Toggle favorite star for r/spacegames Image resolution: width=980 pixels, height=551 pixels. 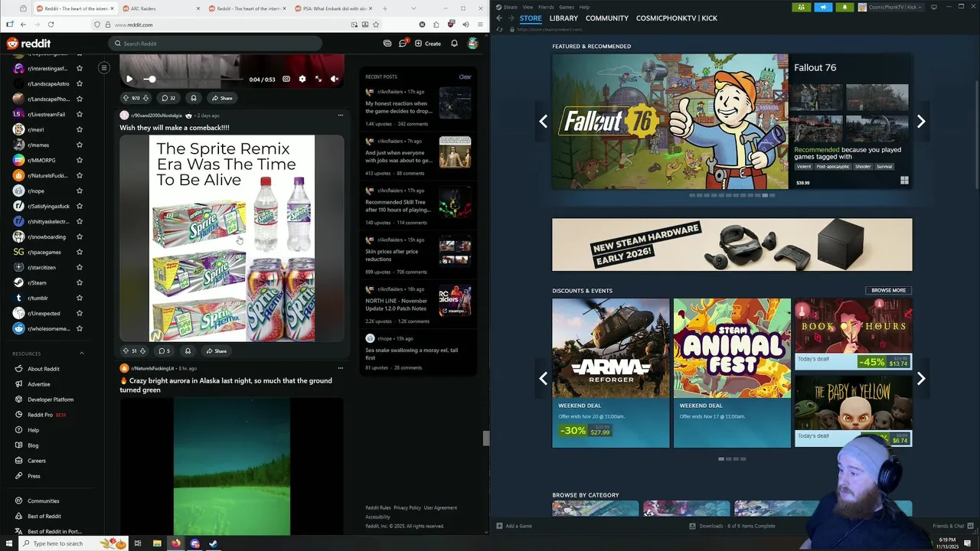pyautogui.click(x=80, y=252)
